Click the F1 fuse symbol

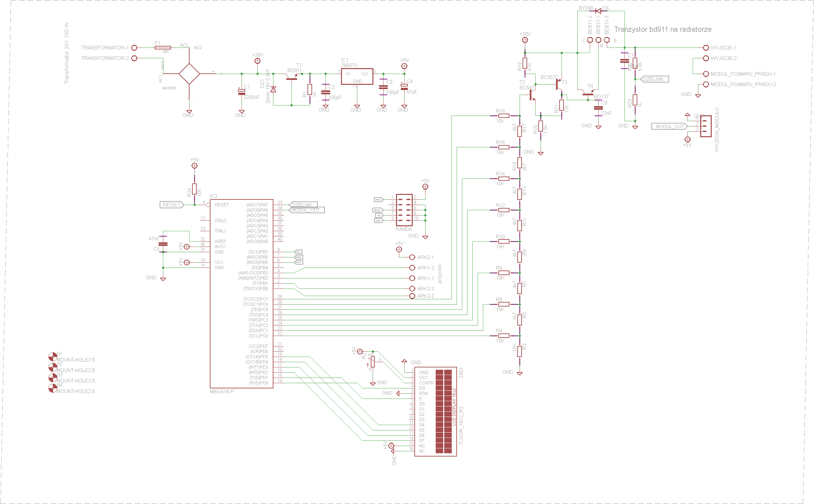click(163, 48)
